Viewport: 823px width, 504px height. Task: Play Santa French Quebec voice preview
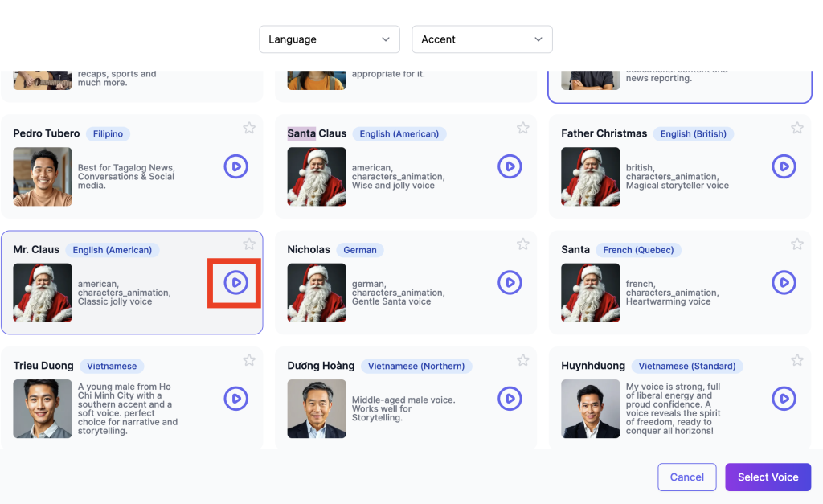[x=784, y=282]
